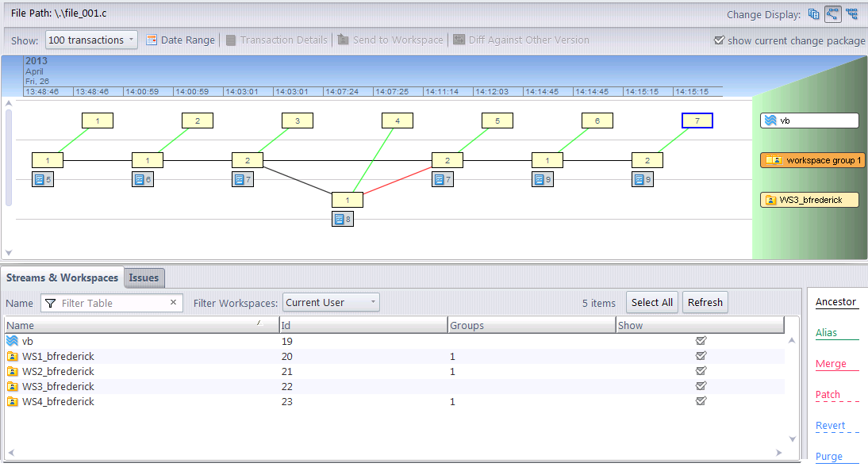The width and height of the screenshot is (868, 467).
Task: Switch to the file list display icon
Action: coord(813,13)
